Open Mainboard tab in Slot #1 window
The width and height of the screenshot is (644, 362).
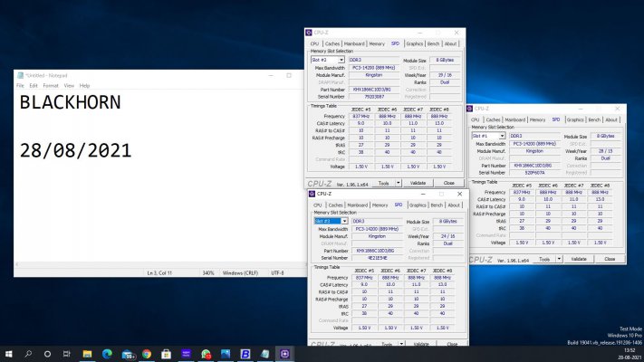tap(515, 119)
